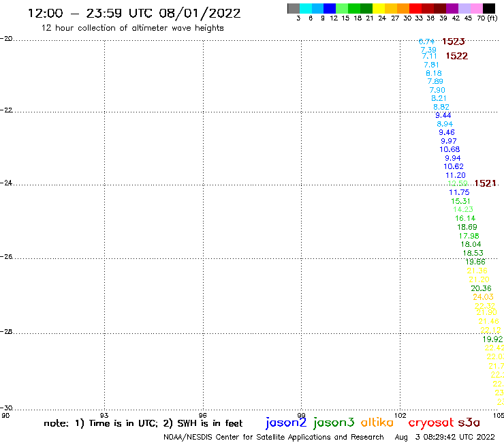Viewport: 504px width, 443px height.
Task: Click the time range title 12:00 – 23:59 UTC
Action: click(134, 13)
